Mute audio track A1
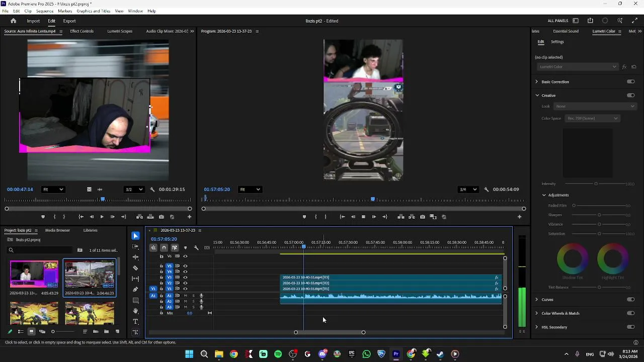 [x=185, y=296]
